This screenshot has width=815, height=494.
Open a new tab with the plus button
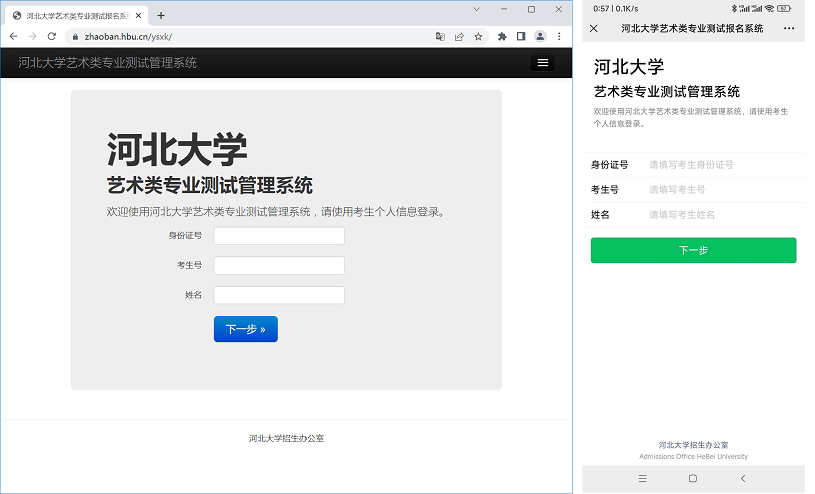(161, 16)
